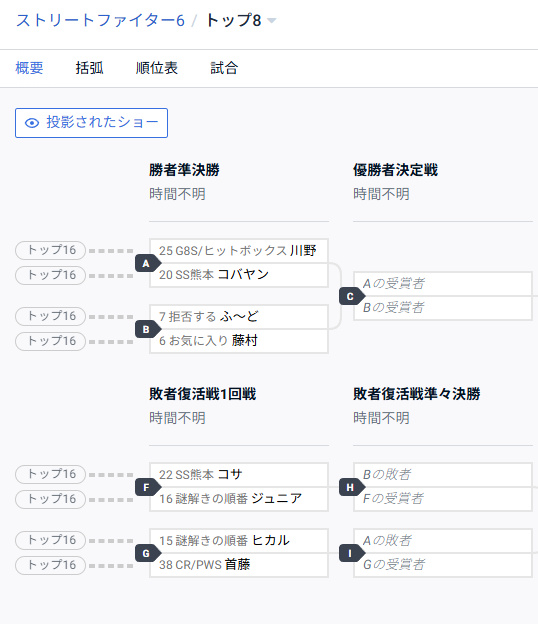Click the Aの受賞者 slot
Screen dimensions: 538x624
[443, 284]
